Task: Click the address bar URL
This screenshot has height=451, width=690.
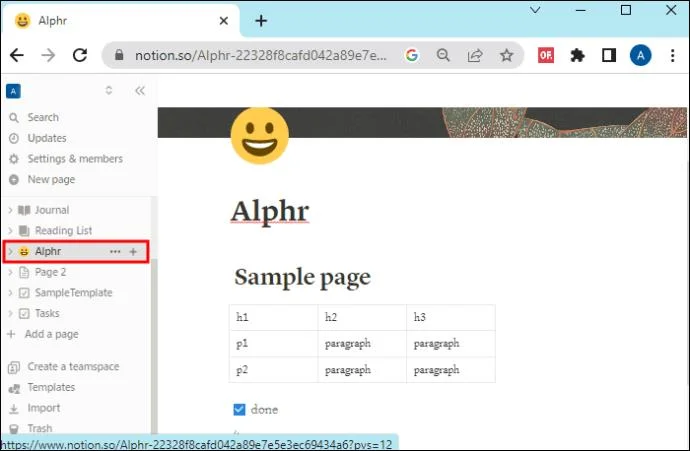Action: [x=261, y=55]
